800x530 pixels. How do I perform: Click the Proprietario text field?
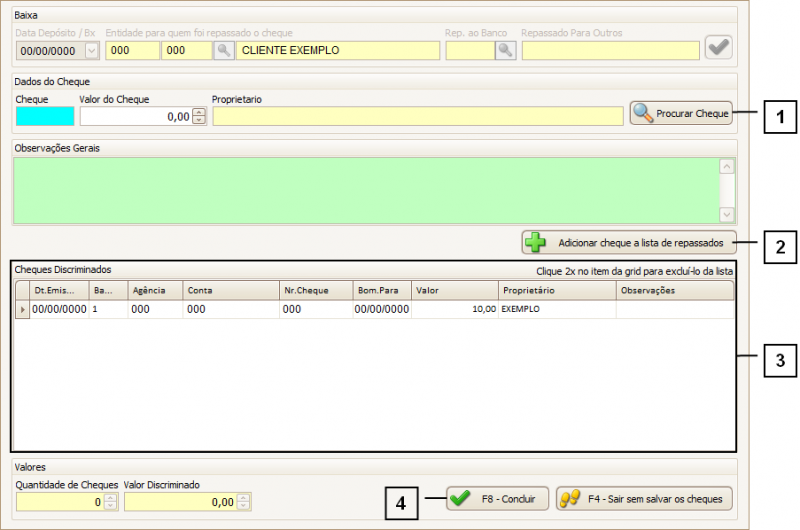tap(417, 116)
